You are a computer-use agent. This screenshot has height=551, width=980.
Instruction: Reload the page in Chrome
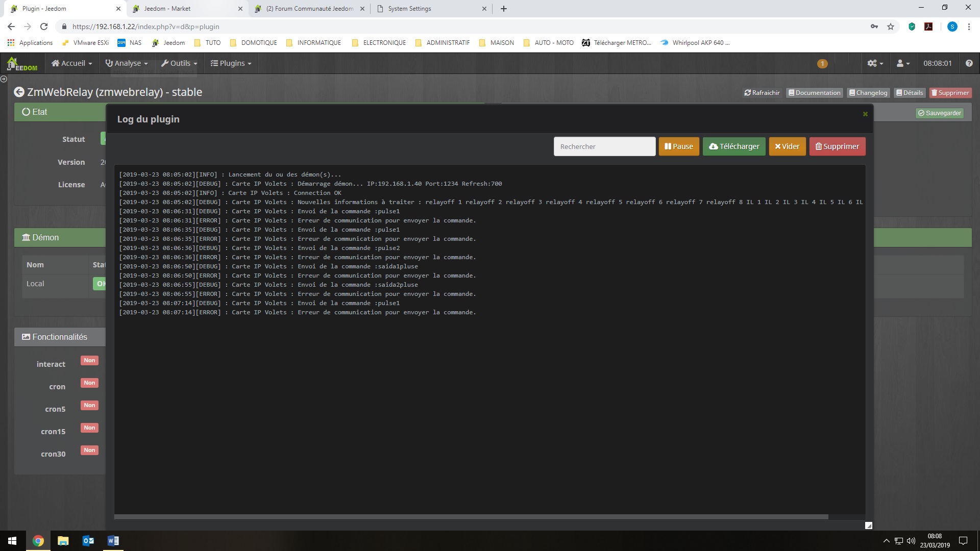pyautogui.click(x=44, y=27)
